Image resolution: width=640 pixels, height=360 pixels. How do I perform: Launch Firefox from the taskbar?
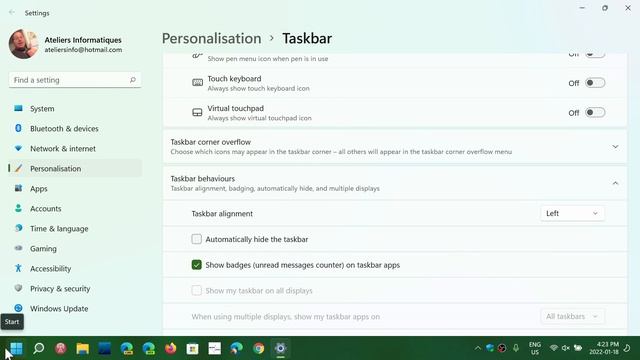pyautogui.click(x=171, y=348)
